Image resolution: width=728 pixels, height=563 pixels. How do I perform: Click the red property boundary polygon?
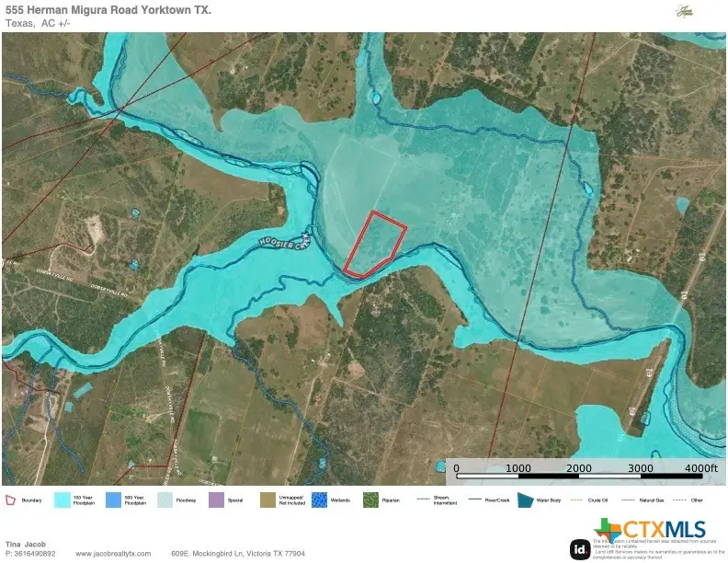coord(375,245)
